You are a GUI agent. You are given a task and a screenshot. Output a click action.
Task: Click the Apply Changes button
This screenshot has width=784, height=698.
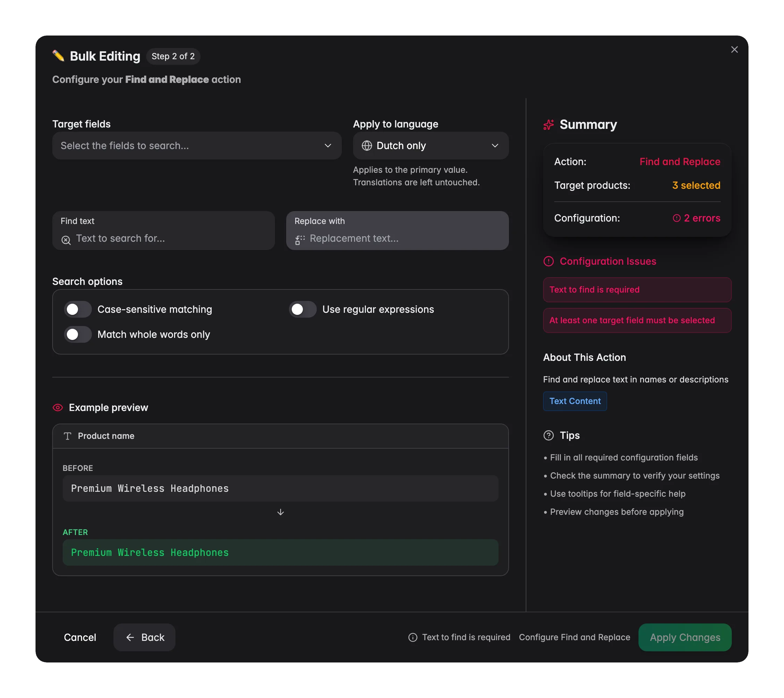[x=685, y=637]
